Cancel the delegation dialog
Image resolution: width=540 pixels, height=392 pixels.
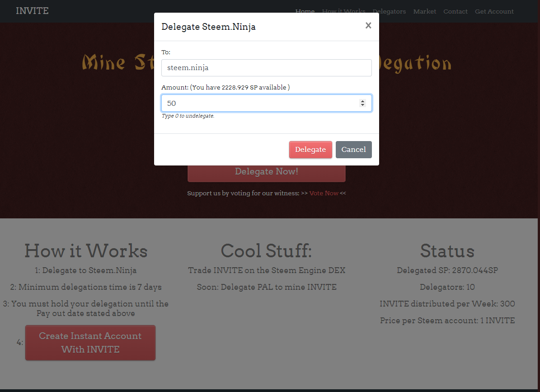353,150
